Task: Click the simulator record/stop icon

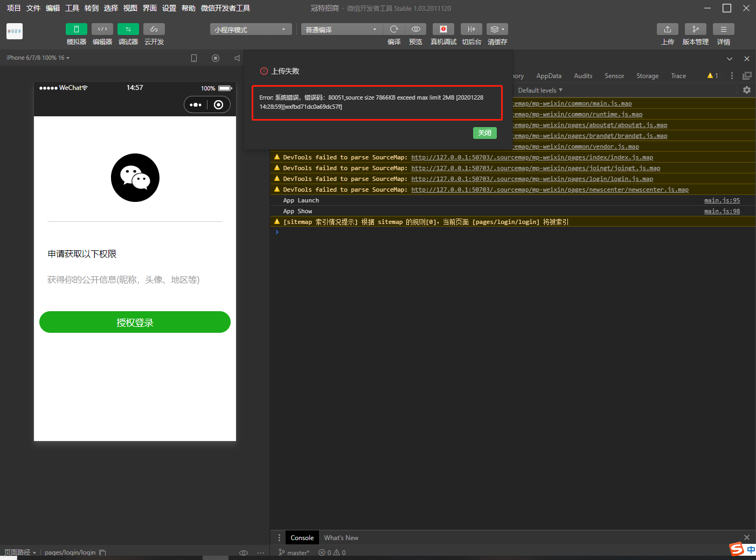Action: click(216, 58)
